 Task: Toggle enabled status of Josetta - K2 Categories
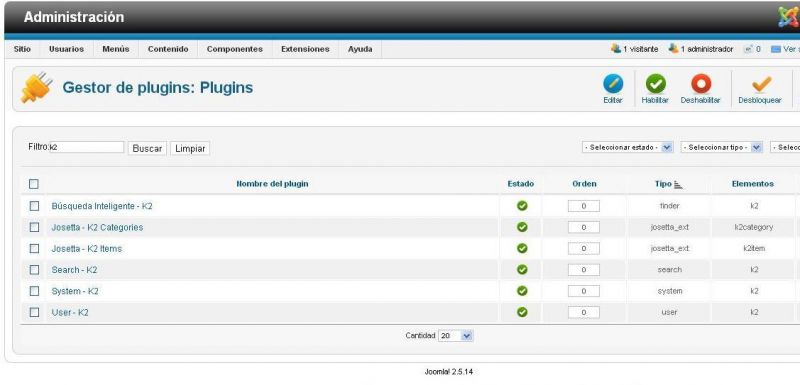point(522,227)
